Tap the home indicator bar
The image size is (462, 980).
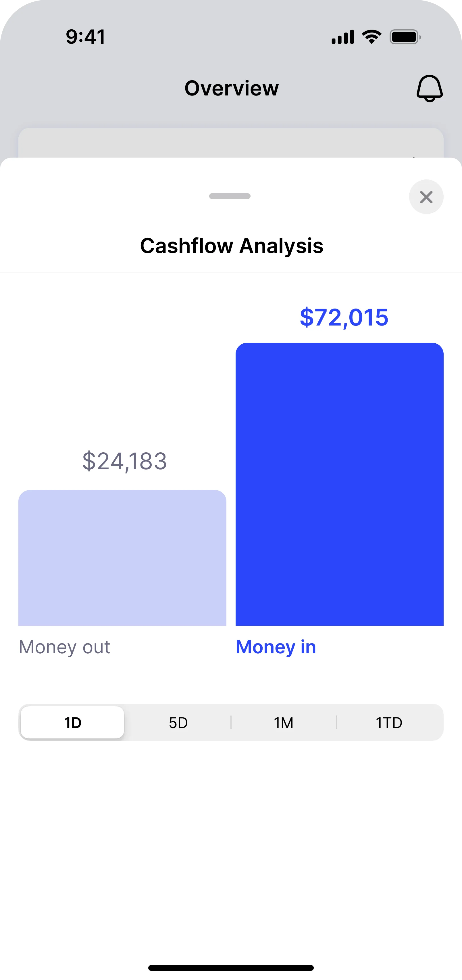coord(231,967)
